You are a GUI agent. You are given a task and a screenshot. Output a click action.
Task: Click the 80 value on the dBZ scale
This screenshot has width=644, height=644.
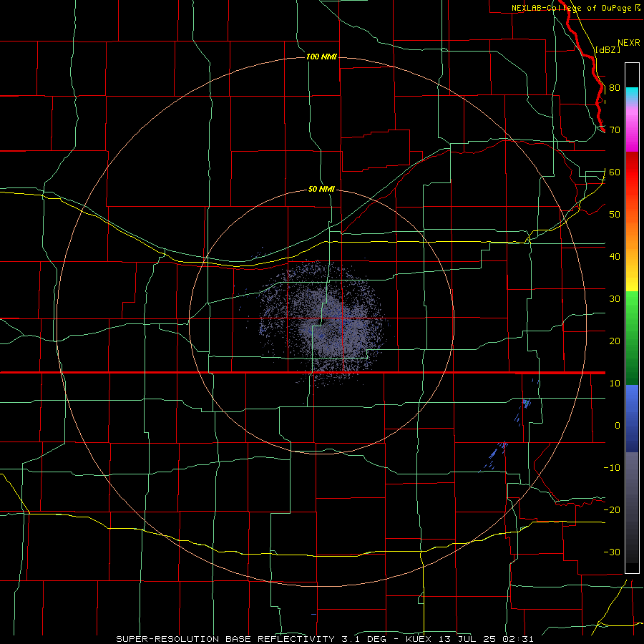coord(615,88)
